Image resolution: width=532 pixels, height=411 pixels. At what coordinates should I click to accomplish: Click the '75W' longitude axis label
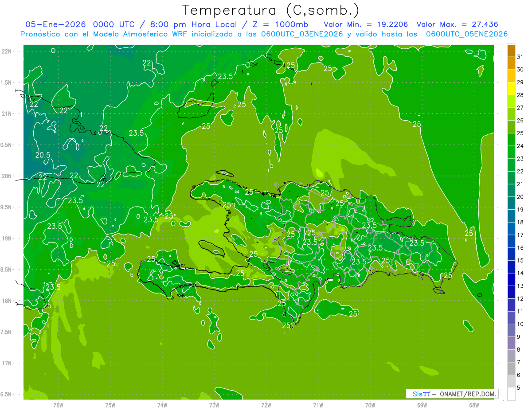point(110,405)
